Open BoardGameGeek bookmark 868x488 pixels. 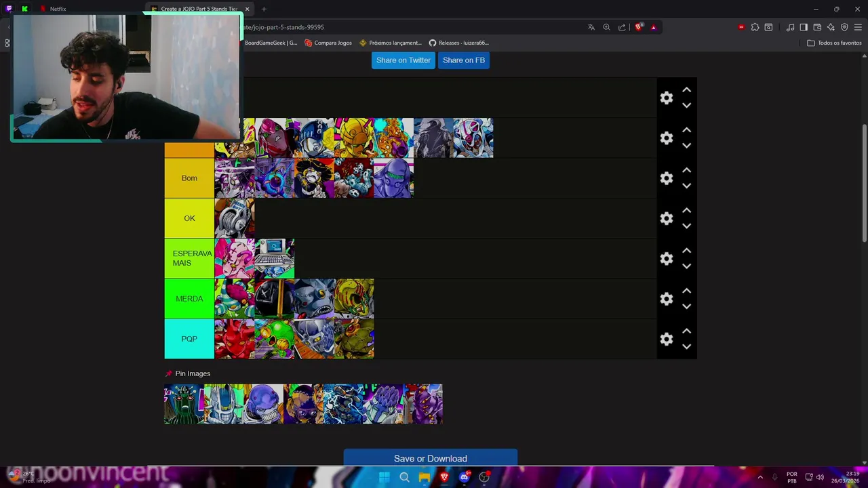pyautogui.click(x=271, y=43)
